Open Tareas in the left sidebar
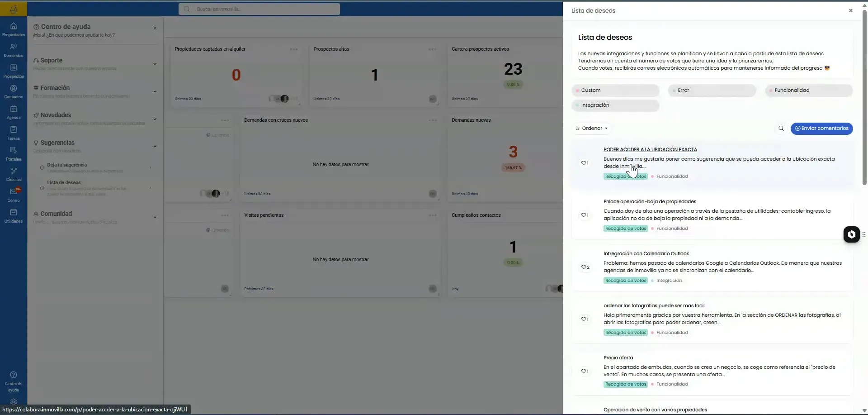 point(14,133)
